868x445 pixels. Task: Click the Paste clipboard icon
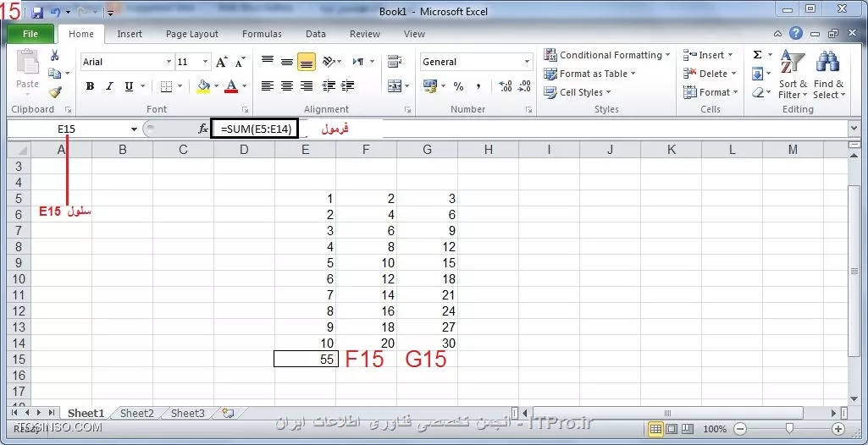tap(27, 62)
